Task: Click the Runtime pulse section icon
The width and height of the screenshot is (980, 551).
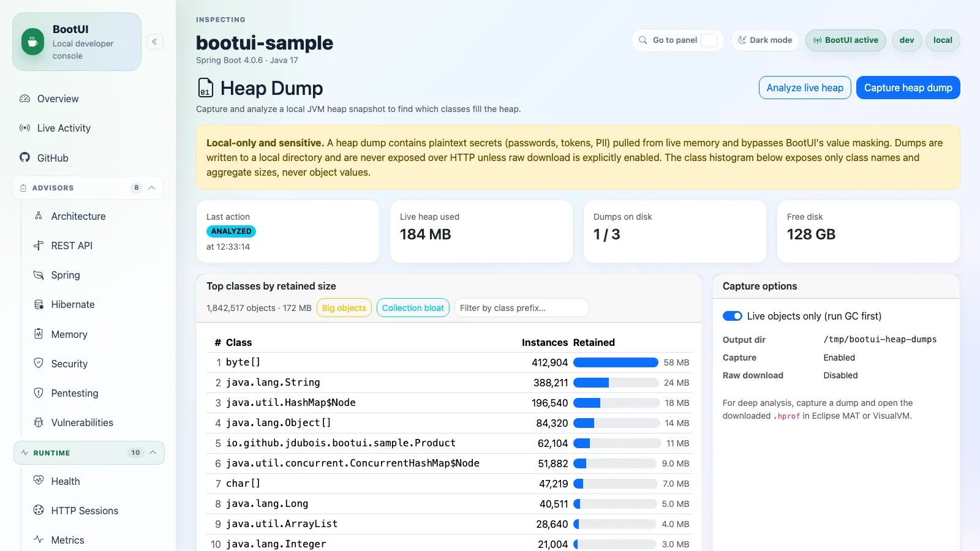Action: point(24,452)
